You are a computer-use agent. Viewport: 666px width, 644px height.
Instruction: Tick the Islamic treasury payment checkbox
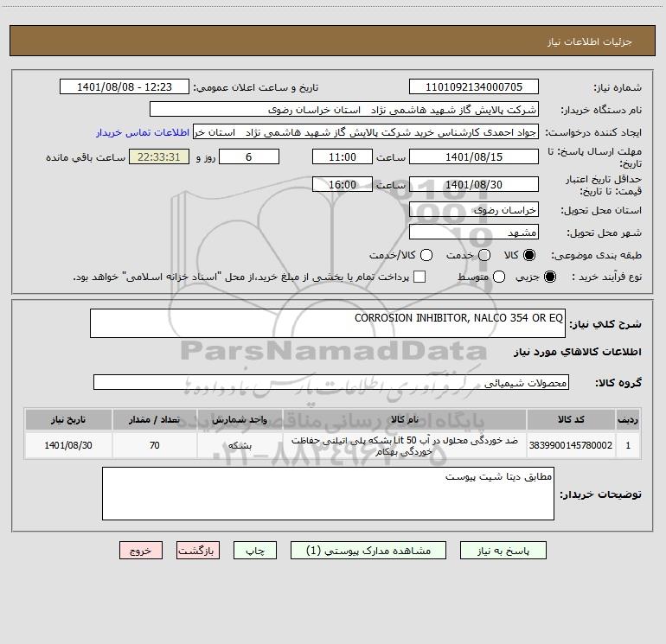tap(419, 277)
